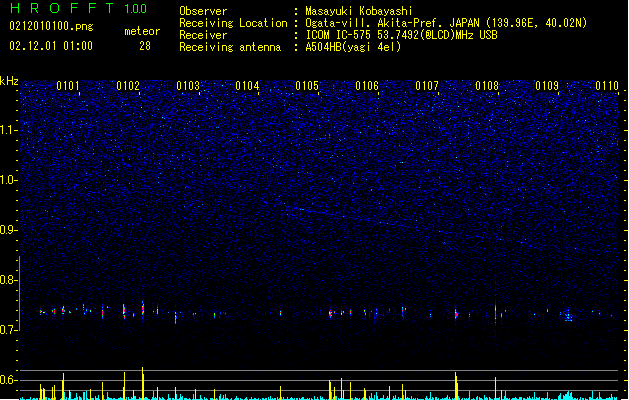The height and width of the screenshot is (400, 629).
Task: Select observer name Masayuki Kobayashi
Action: pyautogui.click(x=359, y=11)
